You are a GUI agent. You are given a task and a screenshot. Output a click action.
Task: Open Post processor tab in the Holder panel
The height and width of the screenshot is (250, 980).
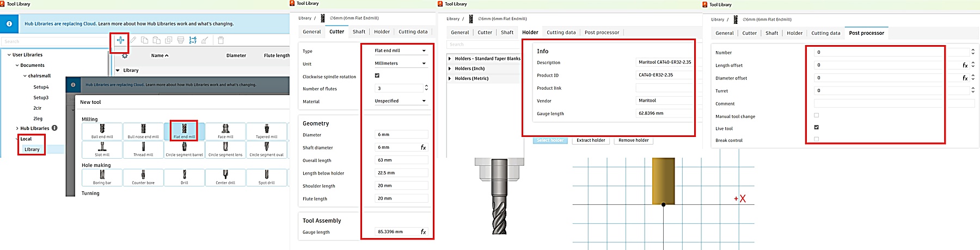coord(602,32)
